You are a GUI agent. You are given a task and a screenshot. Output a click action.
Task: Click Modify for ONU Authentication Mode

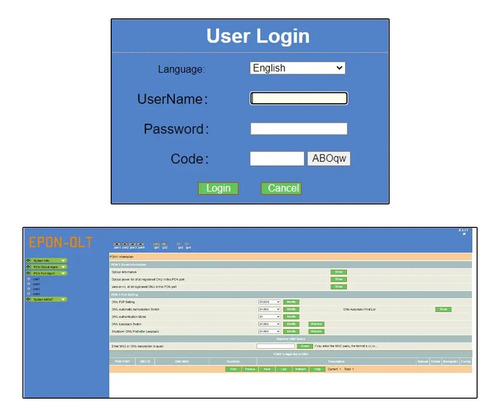pos(291,317)
